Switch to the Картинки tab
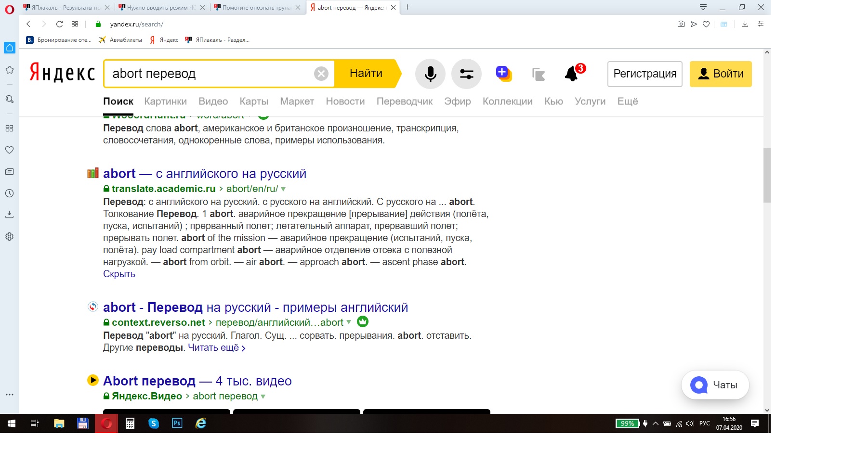The height and width of the screenshot is (461, 868). click(166, 102)
